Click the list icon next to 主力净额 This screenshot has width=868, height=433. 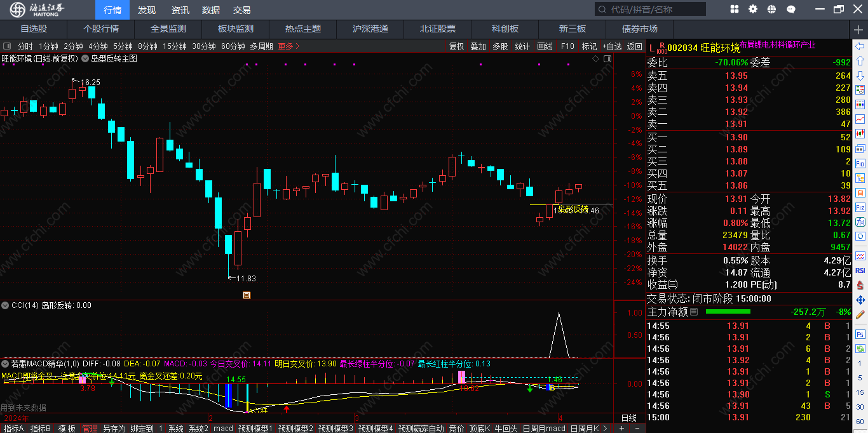coord(694,312)
